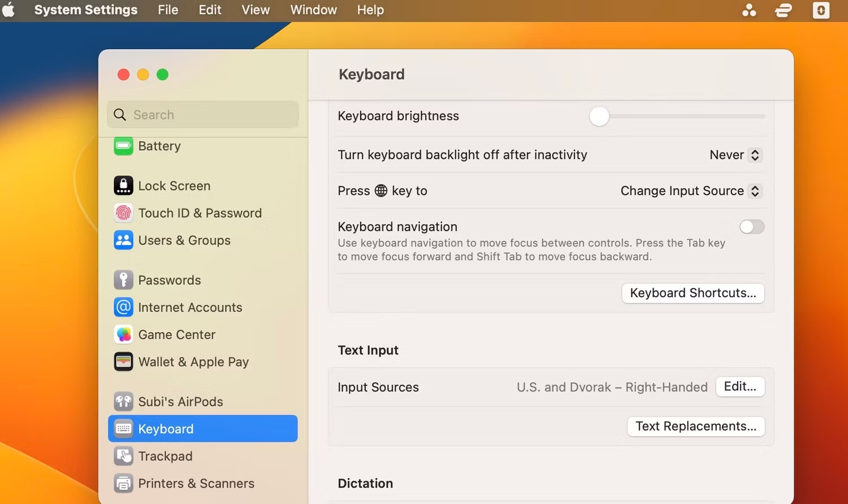848x504 pixels.
Task: Click the rightmost square menu bar icon
Action: [x=821, y=10]
